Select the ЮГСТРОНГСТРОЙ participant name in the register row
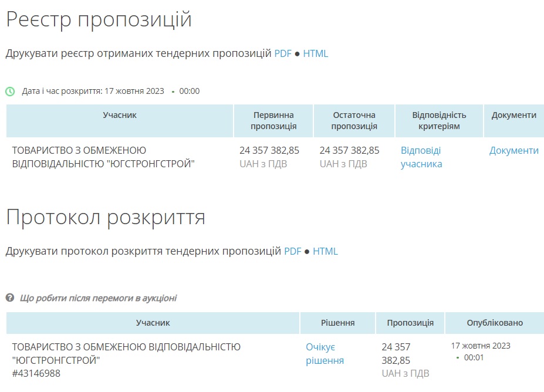 pyautogui.click(x=103, y=157)
